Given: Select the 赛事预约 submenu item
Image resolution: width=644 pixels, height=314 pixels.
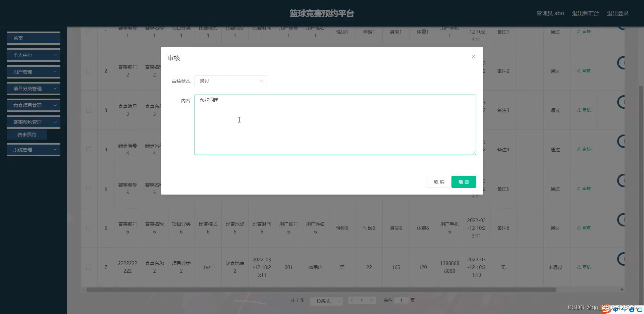Looking at the screenshot, I should tap(27, 135).
